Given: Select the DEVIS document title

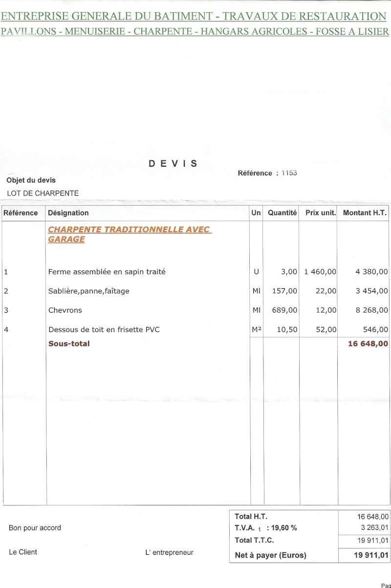Looking at the screenshot, I should [x=173, y=164].
